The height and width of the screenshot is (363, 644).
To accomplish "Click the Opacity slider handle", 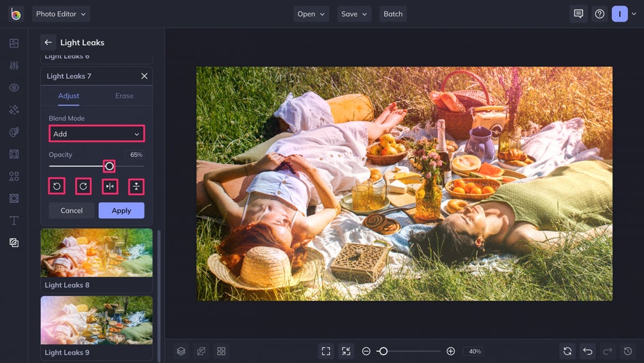I will click(109, 166).
